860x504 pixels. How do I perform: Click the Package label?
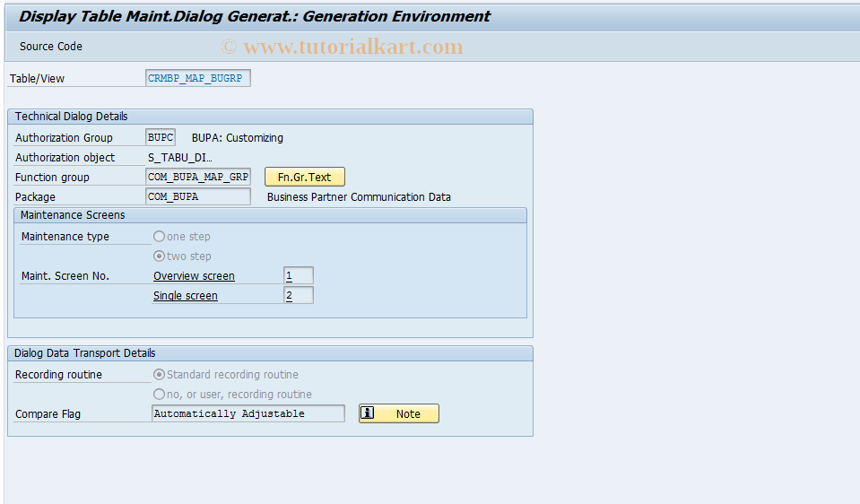click(x=35, y=197)
